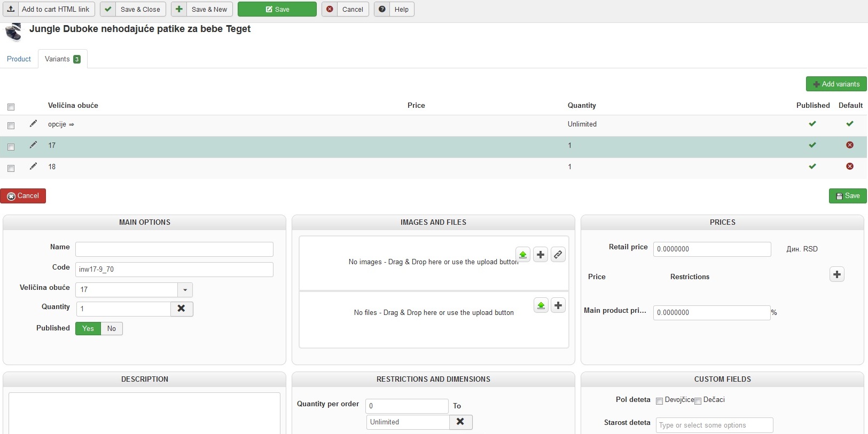Switch to the Variants tab
The image size is (868, 434).
(x=62, y=59)
